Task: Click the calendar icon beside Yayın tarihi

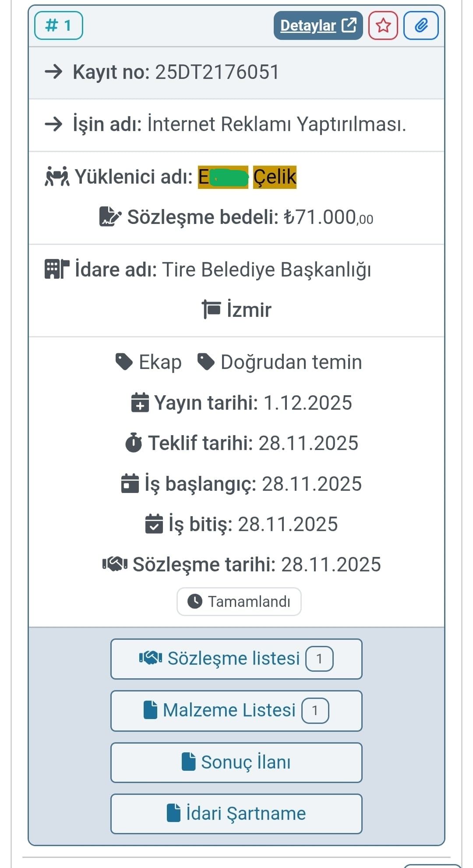Action: pos(139,403)
